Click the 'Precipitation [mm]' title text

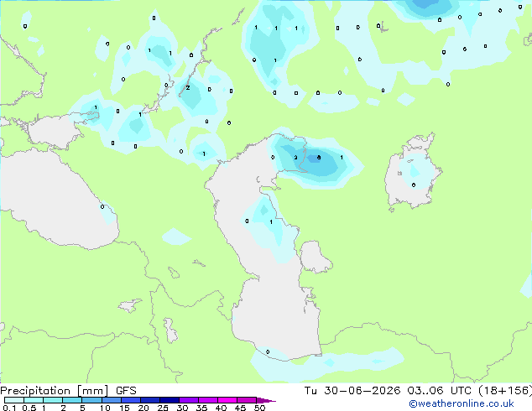[x=55, y=391]
